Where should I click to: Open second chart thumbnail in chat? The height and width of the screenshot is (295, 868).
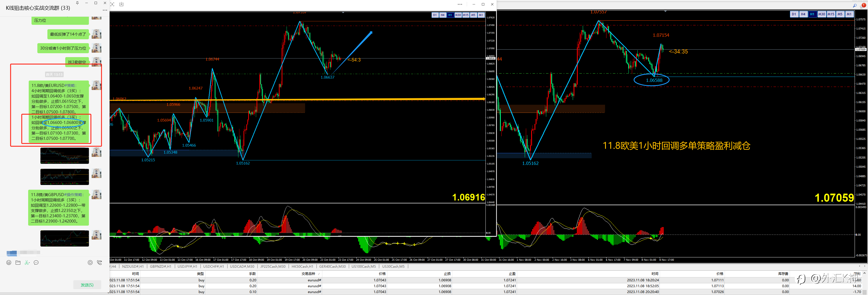pyautogui.click(x=65, y=177)
